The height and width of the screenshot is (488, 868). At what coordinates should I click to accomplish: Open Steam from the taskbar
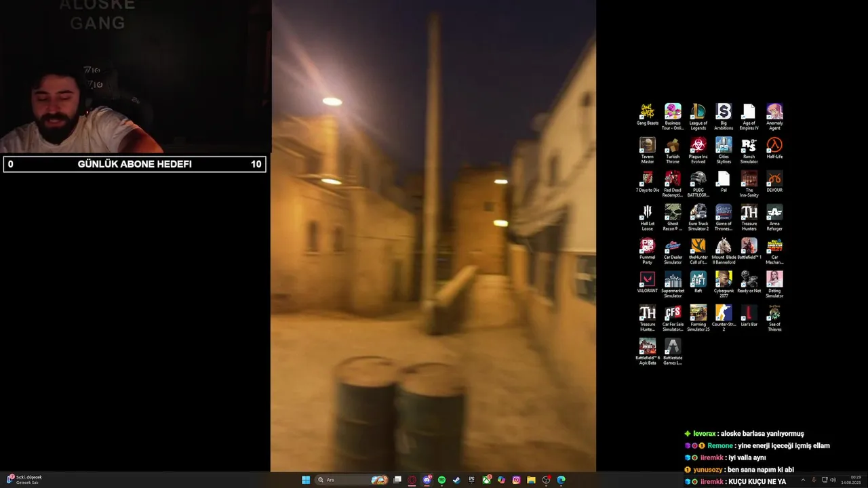coord(456,480)
